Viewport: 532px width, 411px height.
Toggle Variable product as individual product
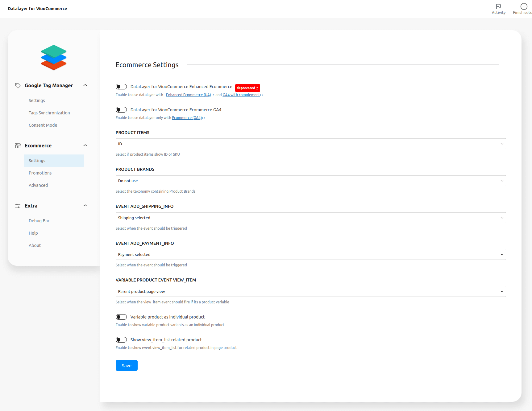coord(121,317)
